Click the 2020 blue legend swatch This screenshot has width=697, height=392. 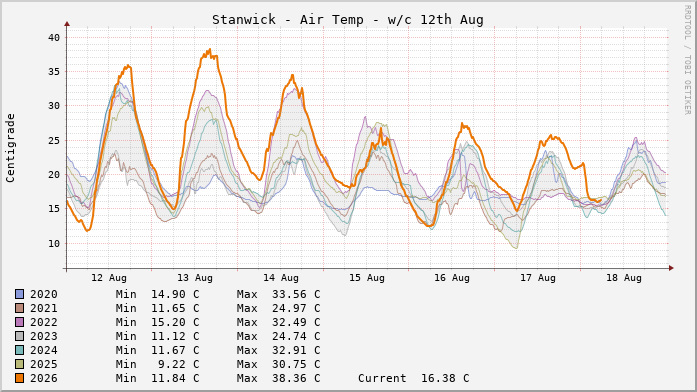coord(20,294)
